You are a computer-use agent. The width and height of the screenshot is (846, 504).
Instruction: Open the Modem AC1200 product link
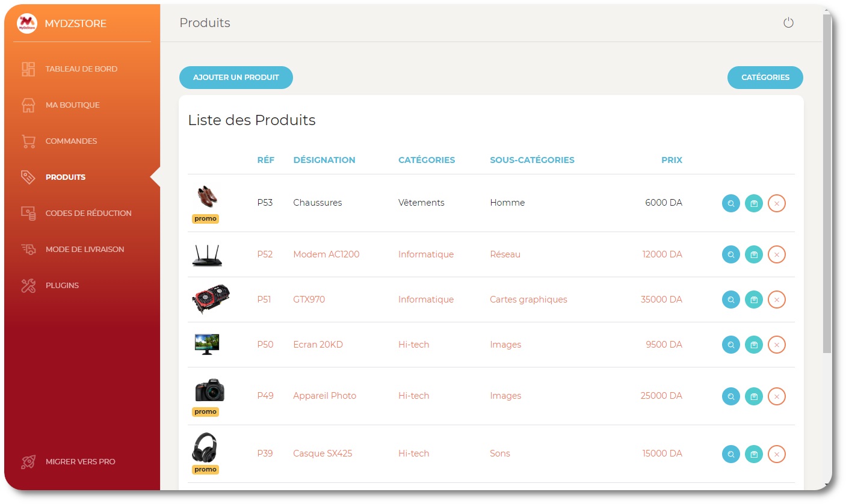click(326, 254)
